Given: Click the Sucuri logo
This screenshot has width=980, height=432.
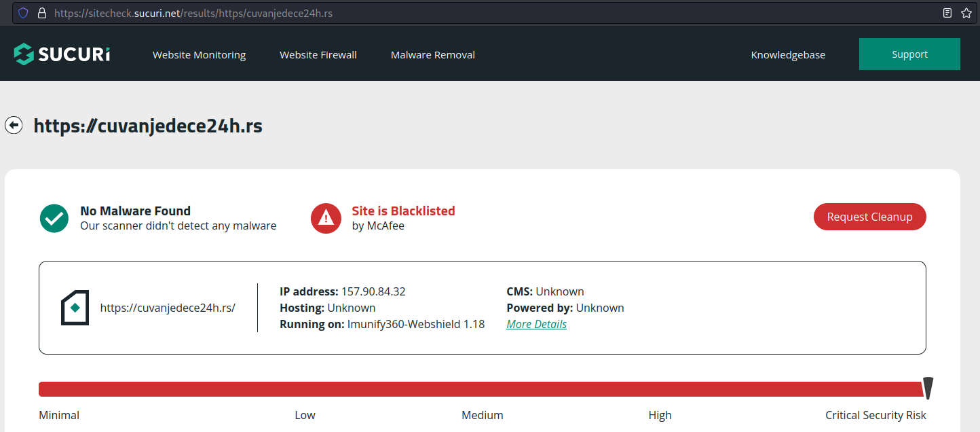Looking at the screenshot, I should pos(62,54).
